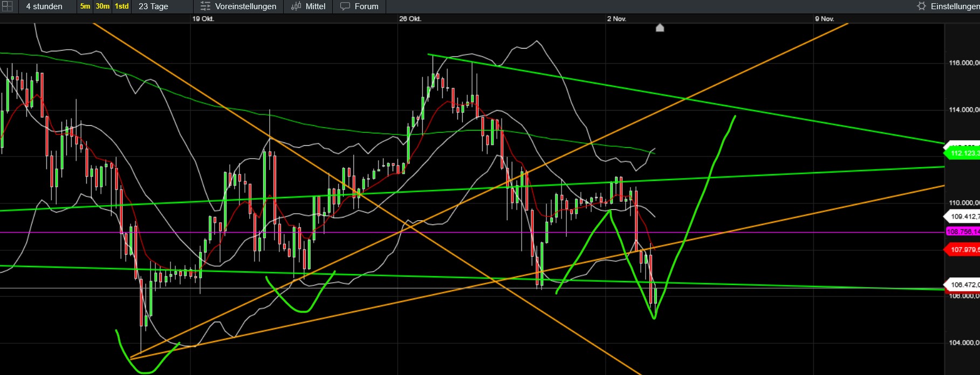Click the Einstellungen settings button
Viewport: 980px width, 375px height.
click(x=955, y=6)
